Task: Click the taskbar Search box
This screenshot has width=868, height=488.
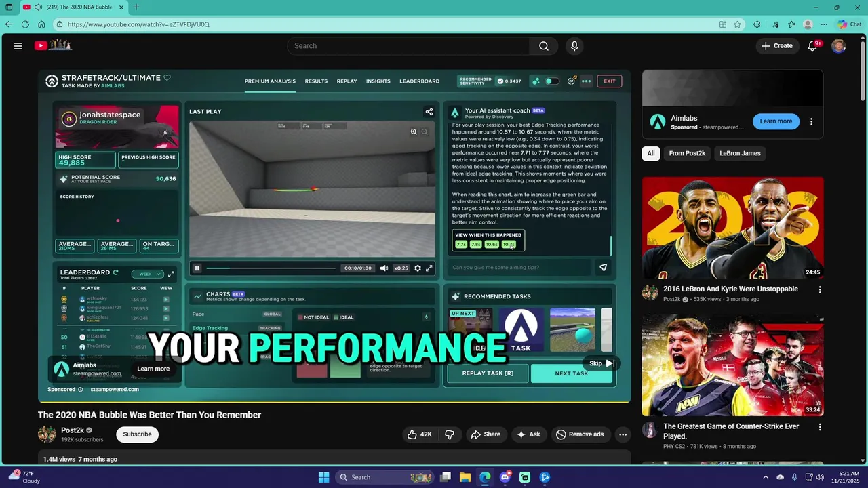Action: [x=384, y=477]
